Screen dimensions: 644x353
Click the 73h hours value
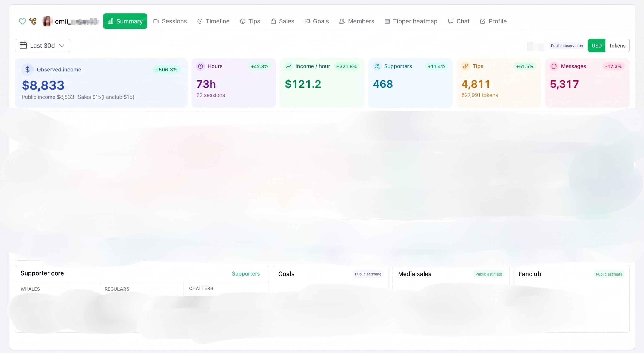[x=206, y=84]
